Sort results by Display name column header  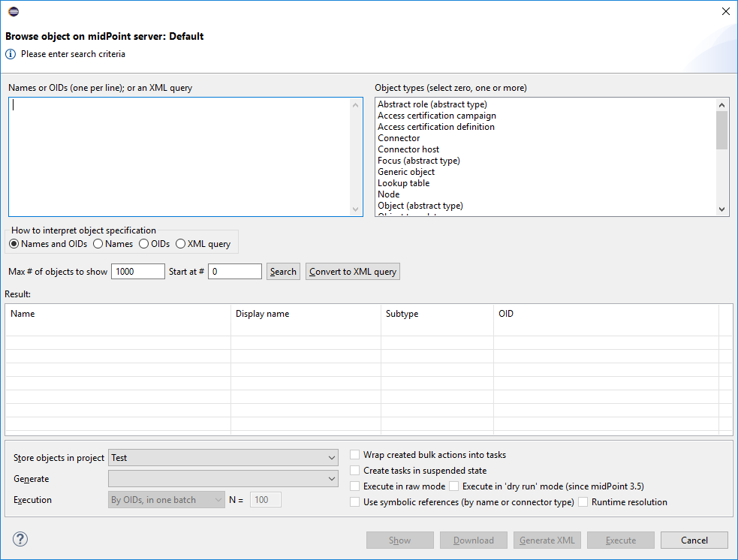tap(305, 314)
